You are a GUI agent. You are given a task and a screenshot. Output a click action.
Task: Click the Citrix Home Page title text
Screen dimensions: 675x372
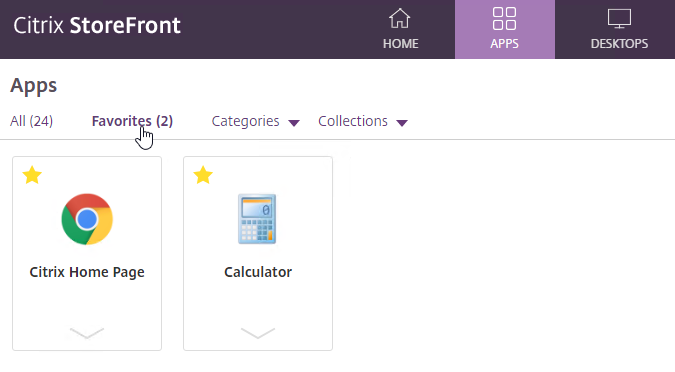pyautogui.click(x=87, y=272)
